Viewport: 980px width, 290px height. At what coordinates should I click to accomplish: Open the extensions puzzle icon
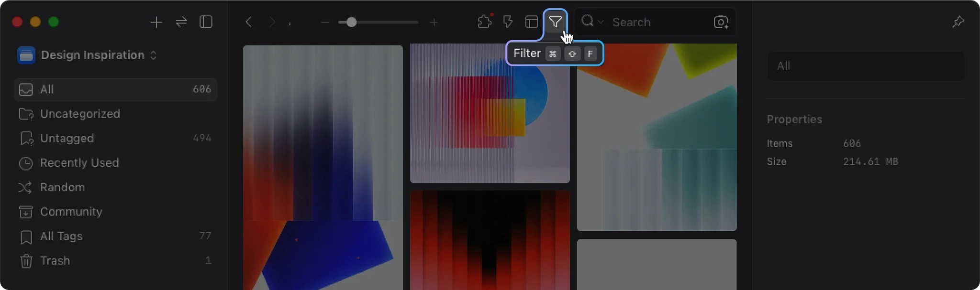484,22
